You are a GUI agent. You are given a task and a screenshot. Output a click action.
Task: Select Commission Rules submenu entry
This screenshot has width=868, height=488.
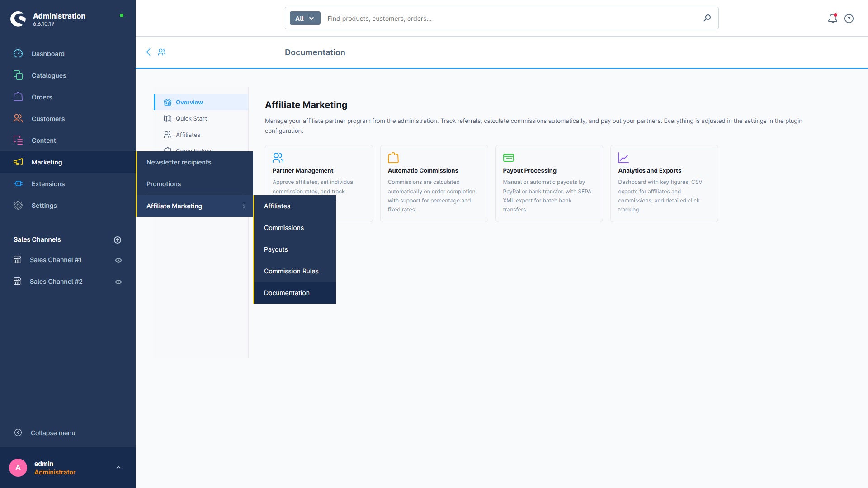[x=295, y=271]
